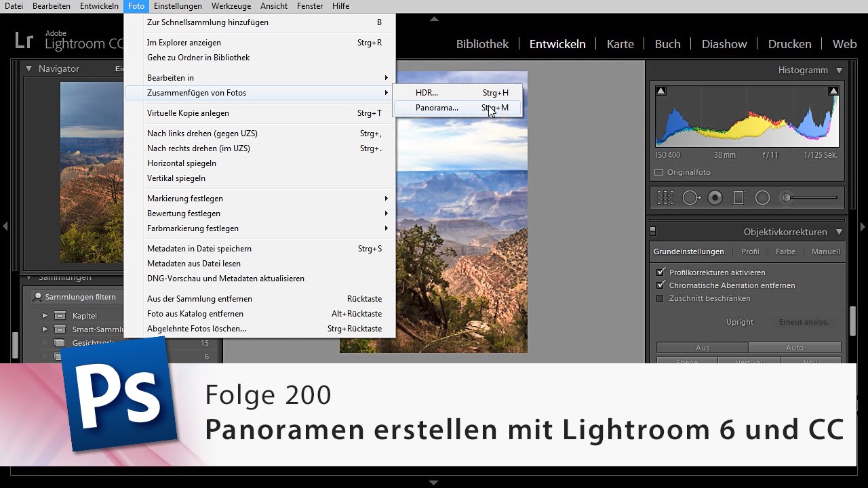Viewport: 868px width, 488px height.
Task: Click the right panel scrollbar thumb
Action: tap(853, 320)
